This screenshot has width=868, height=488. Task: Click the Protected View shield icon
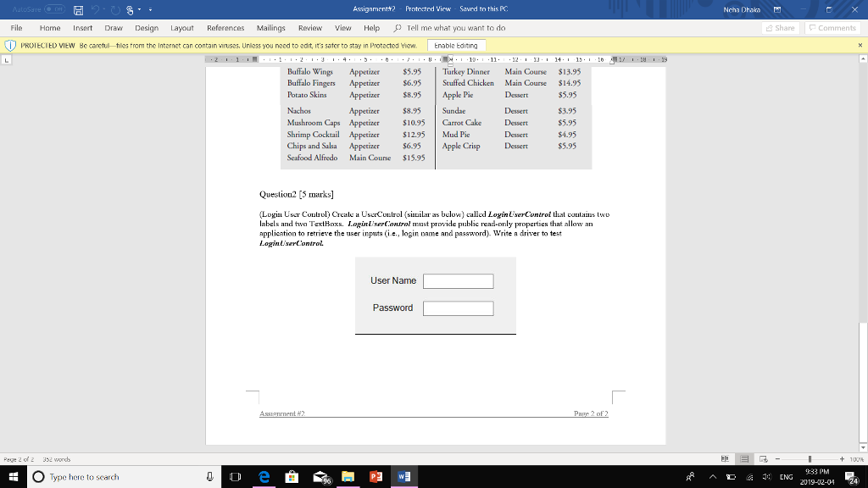pyautogui.click(x=10, y=46)
